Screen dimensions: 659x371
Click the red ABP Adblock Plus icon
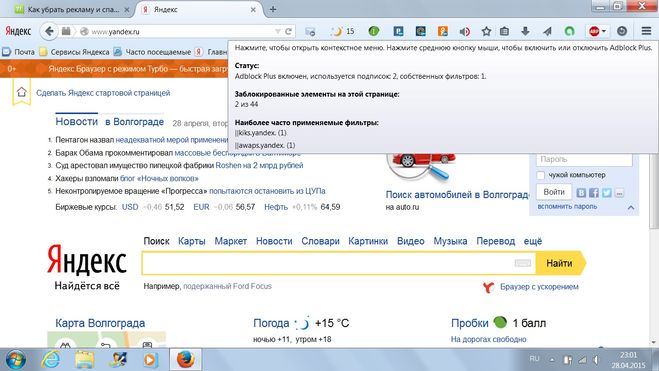tap(594, 31)
